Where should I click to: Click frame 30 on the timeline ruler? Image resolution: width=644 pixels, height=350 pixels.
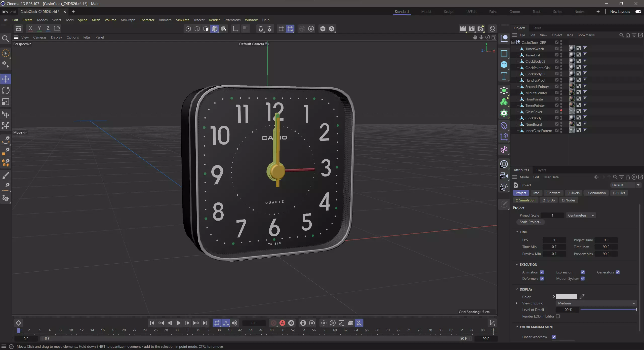click(x=177, y=330)
